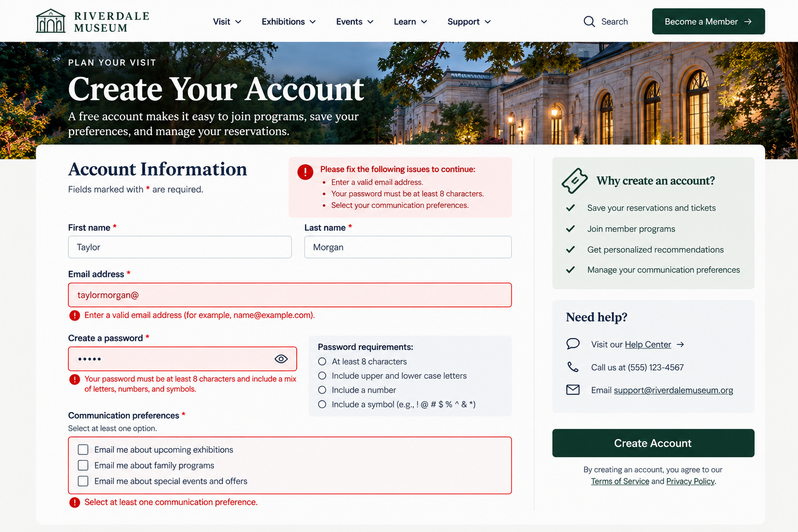Image resolution: width=798 pixels, height=532 pixels.
Task: Expand the Support dropdown chevron
Action: pos(488,22)
